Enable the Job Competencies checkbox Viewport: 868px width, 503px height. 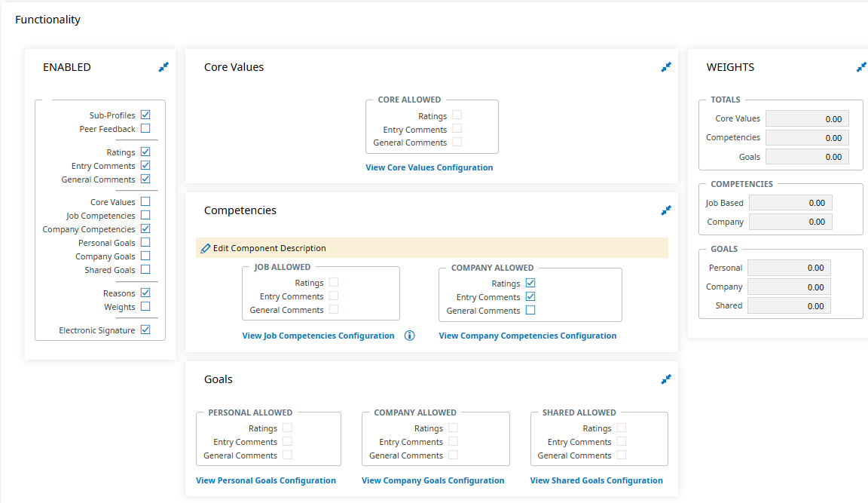(145, 215)
